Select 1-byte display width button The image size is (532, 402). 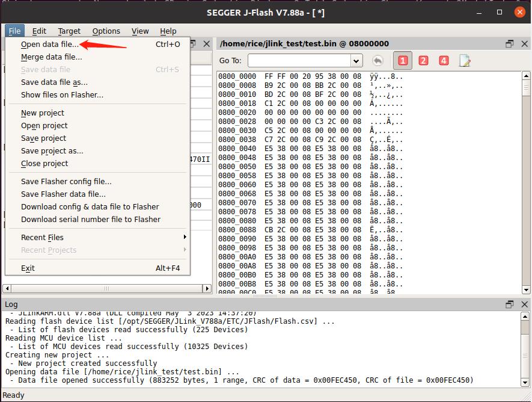403,61
